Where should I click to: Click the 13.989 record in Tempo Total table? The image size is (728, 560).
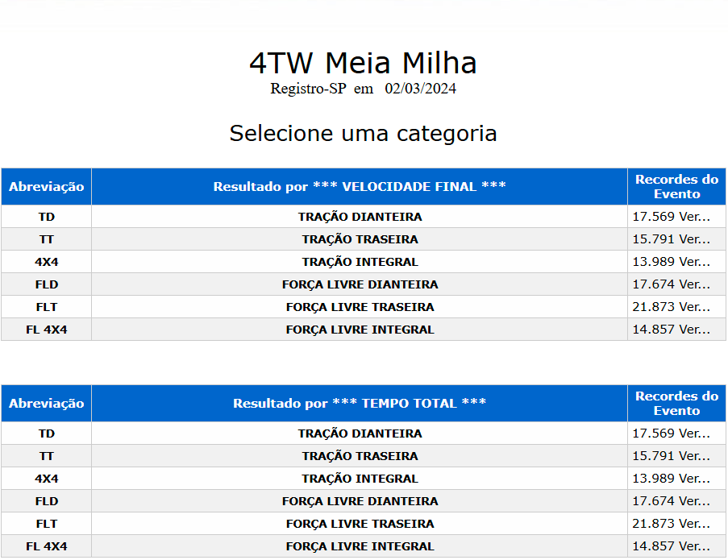(x=672, y=479)
